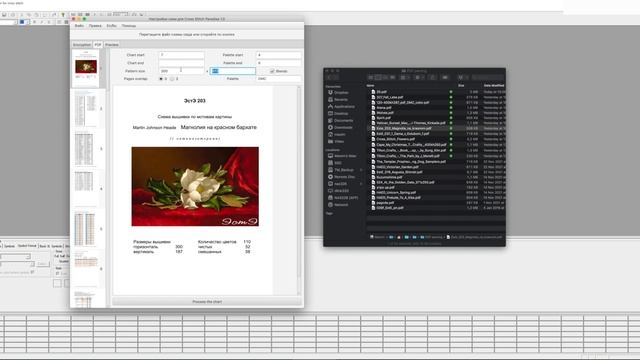640x360 pixels.
Task: Sort Finder list by Date Modified column
Action: click(x=494, y=85)
